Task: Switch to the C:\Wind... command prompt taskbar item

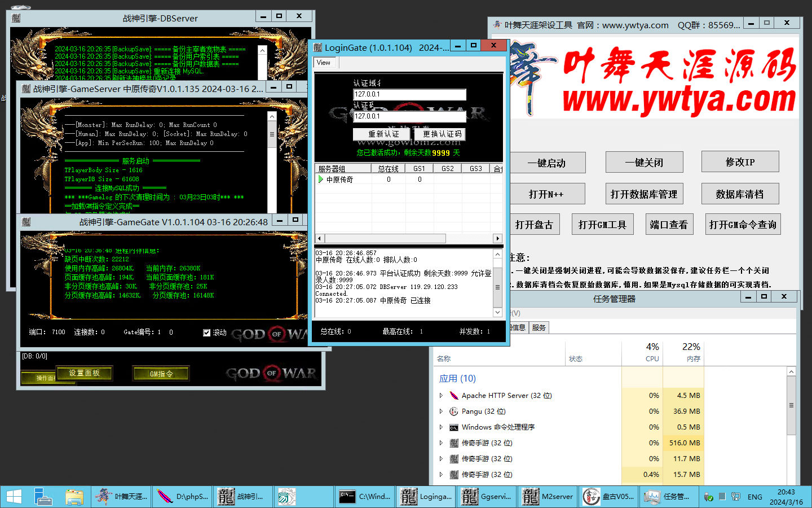Action: coord(365,497)
